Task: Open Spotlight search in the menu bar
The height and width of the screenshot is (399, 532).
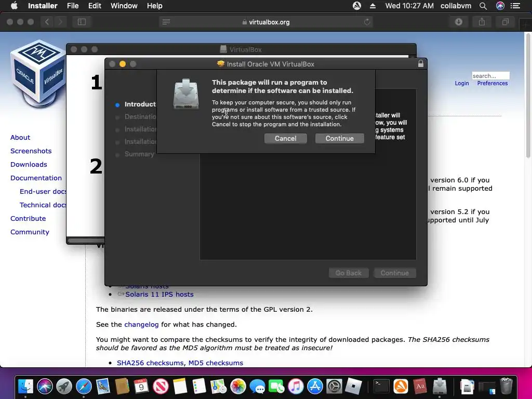Action: click(483, 6)
